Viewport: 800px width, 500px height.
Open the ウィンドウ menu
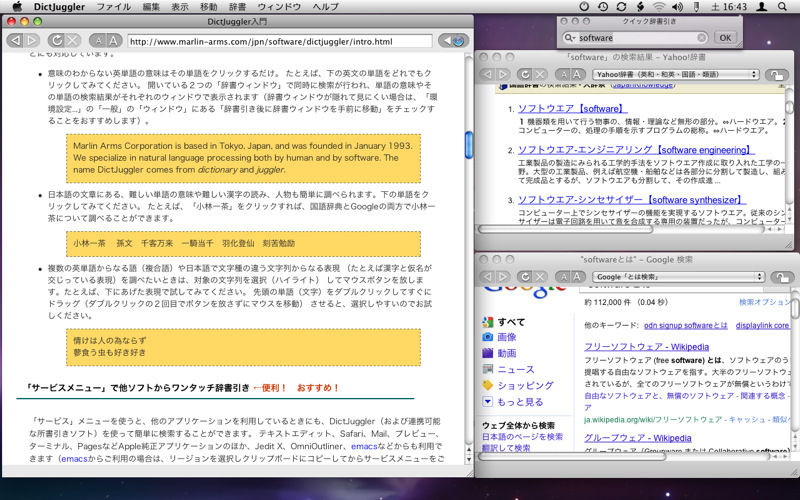coord(279,7)
